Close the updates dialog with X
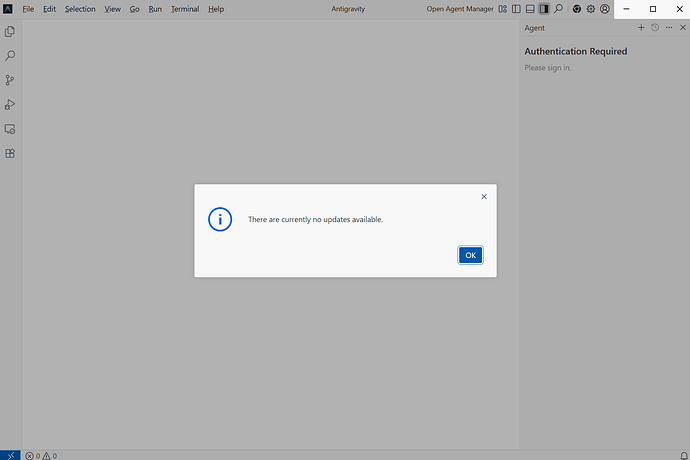690x460 pixels. coord(484,196)
